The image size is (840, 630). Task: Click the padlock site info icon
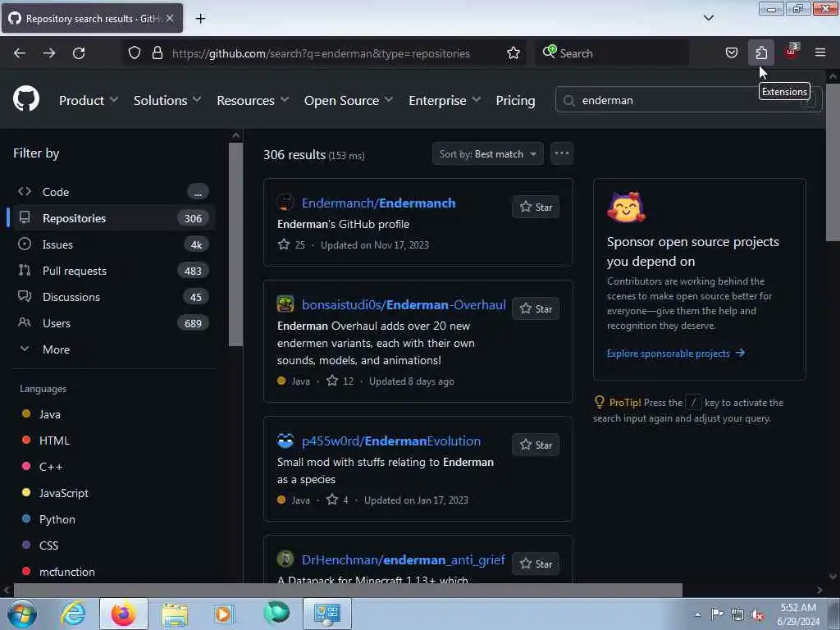[157, 52]
